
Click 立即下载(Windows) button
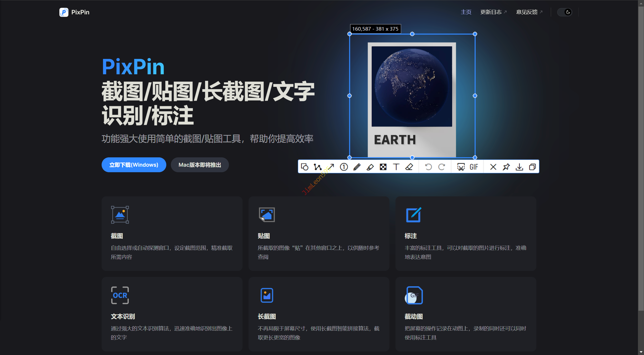pos(134,165)
